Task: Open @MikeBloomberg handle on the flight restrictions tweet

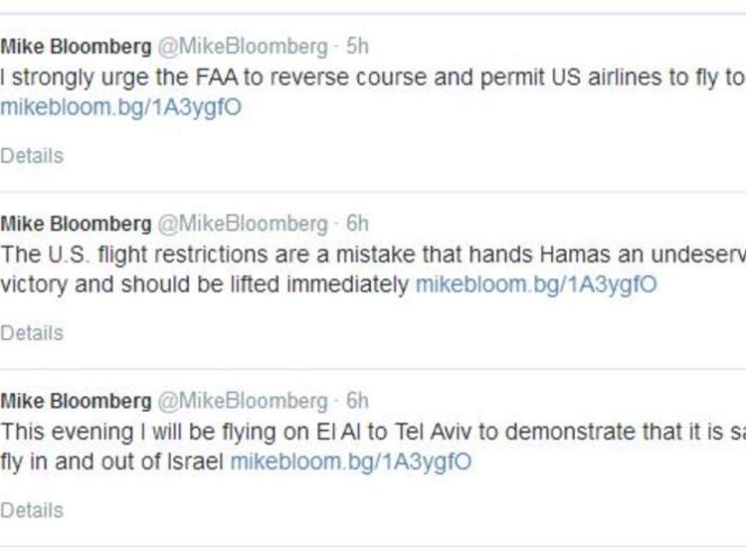Action: coord(243,224)
